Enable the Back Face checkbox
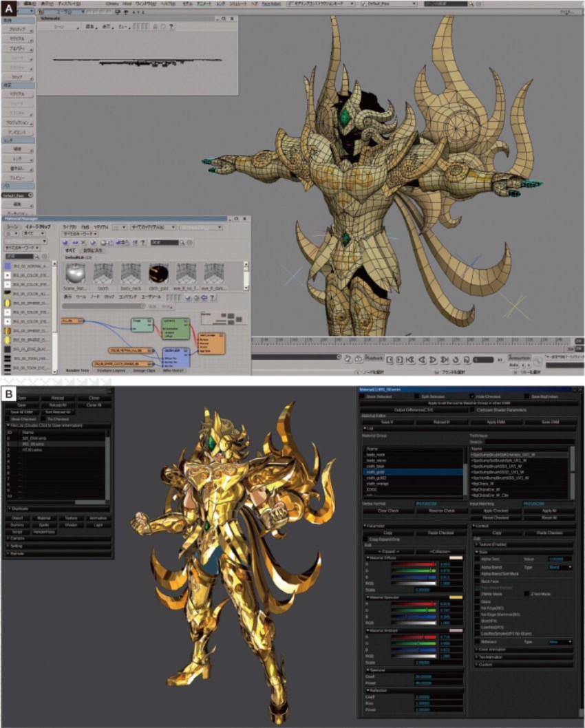Viewport: 585px width, 728px height. coord(477,581)
